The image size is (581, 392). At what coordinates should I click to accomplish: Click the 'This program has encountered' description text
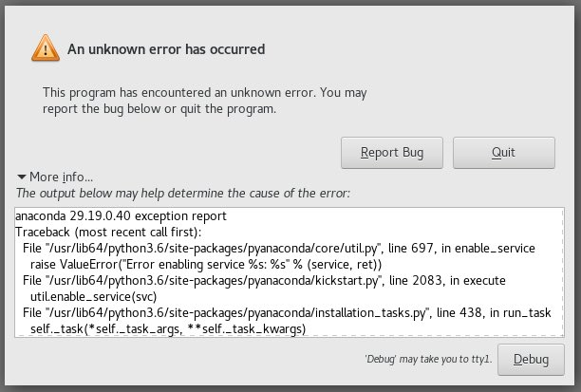[x=204, y=101]
